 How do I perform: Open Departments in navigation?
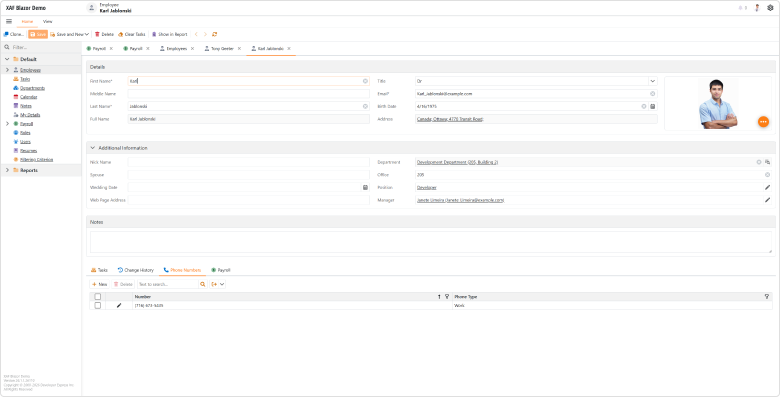coord(32,88)
